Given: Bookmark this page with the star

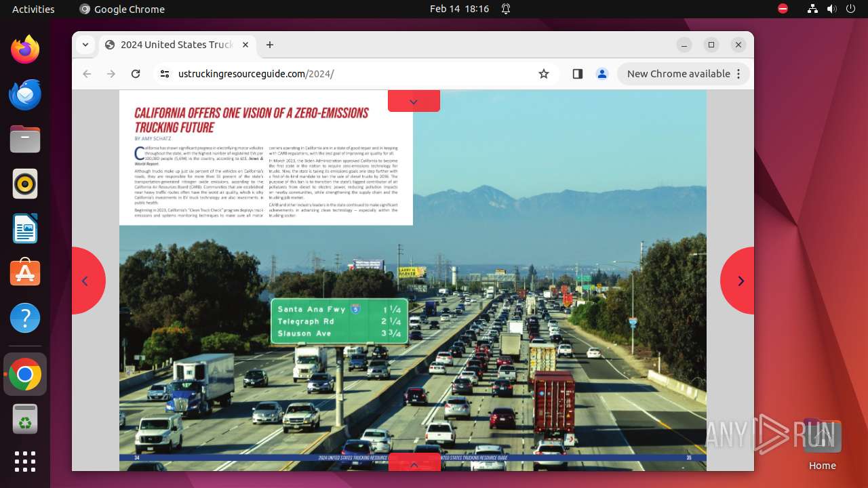Looking at the screenshot, I should [x=544, y=74].
